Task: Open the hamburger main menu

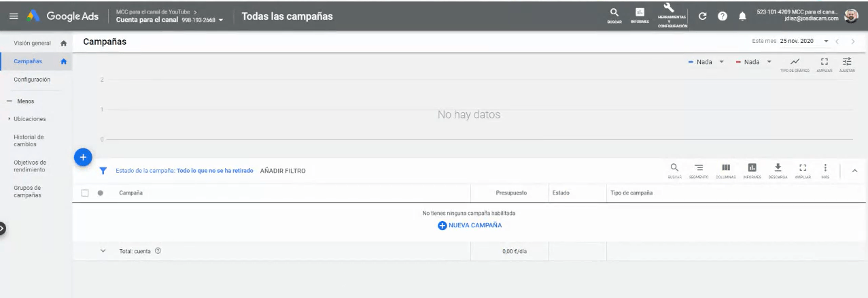Action: pyautogui.click(x=14, y=16)
